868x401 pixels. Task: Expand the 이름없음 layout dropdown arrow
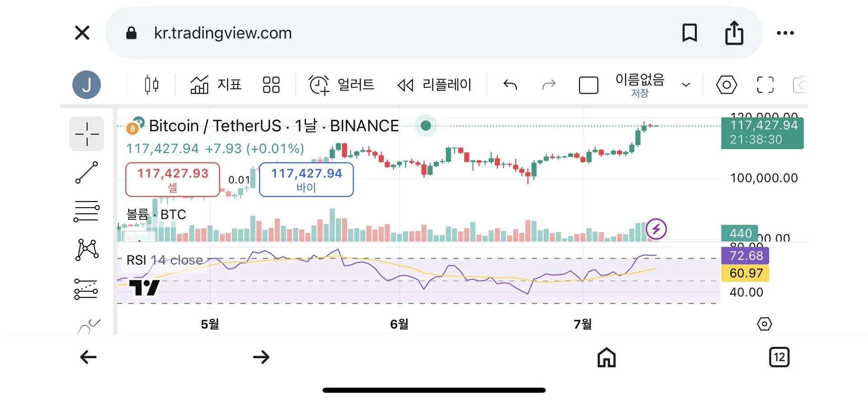click(686, 85)
